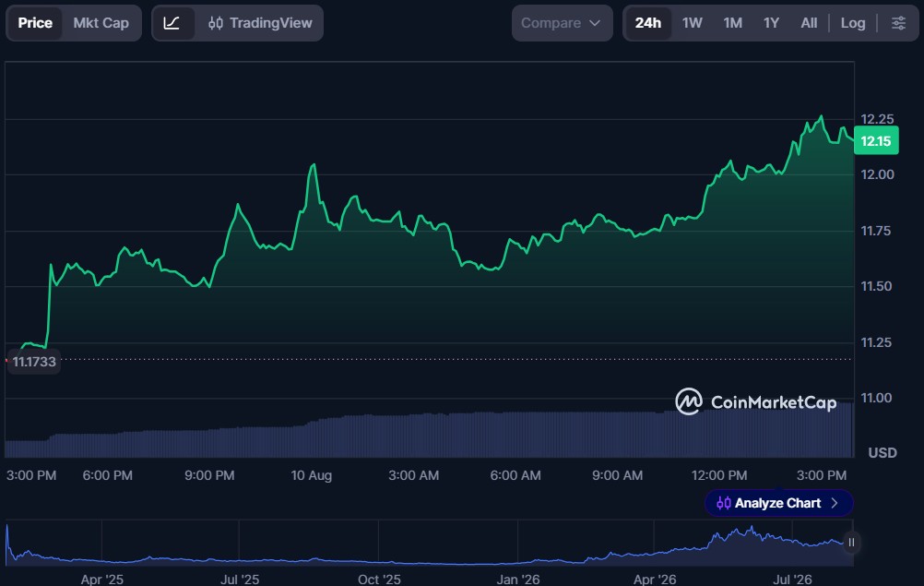Click the current price tag 12.15
The width and height of the screenshot is (924, 586).
(x=876, y=141)
